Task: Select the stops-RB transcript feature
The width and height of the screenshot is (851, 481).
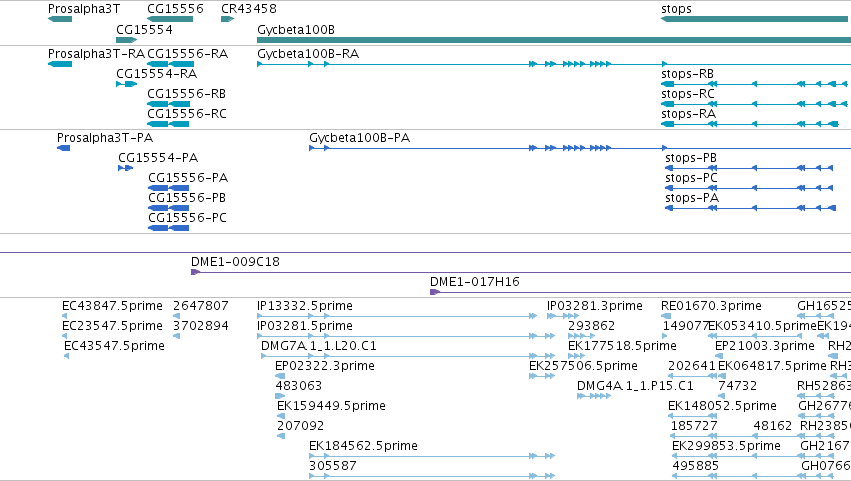Action: tap(755, 84)
